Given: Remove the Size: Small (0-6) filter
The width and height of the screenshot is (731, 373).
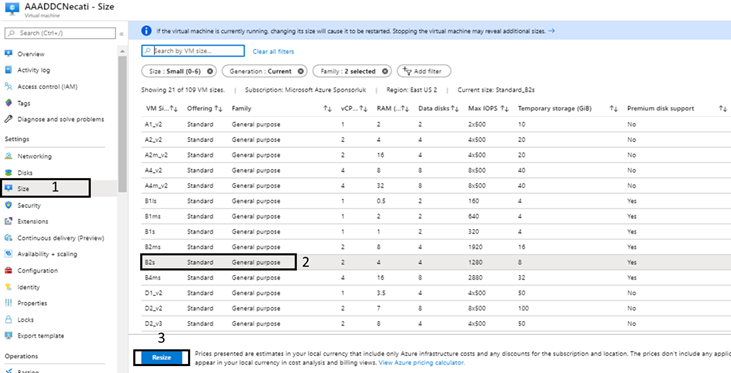Looking at the screenshot, I should (x=210, y=71).
